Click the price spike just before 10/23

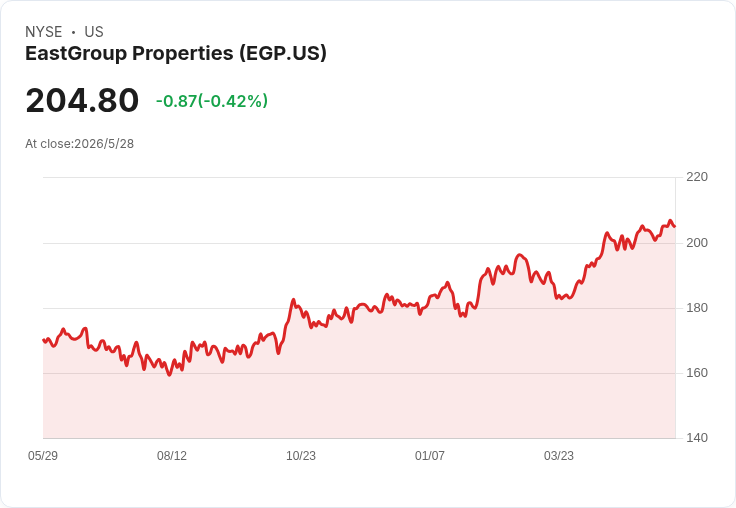point(293,300)
